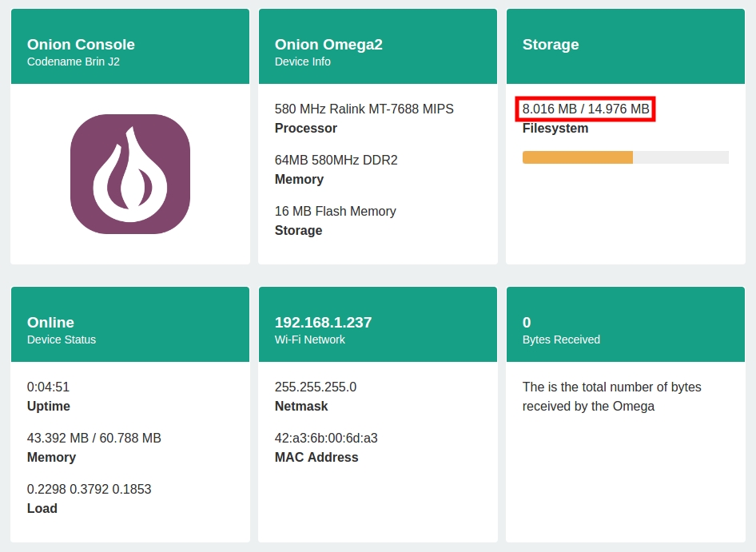Click the Filesystem storage usage bar
Viewport: 756px width, 552px height.
click(626, 157)
